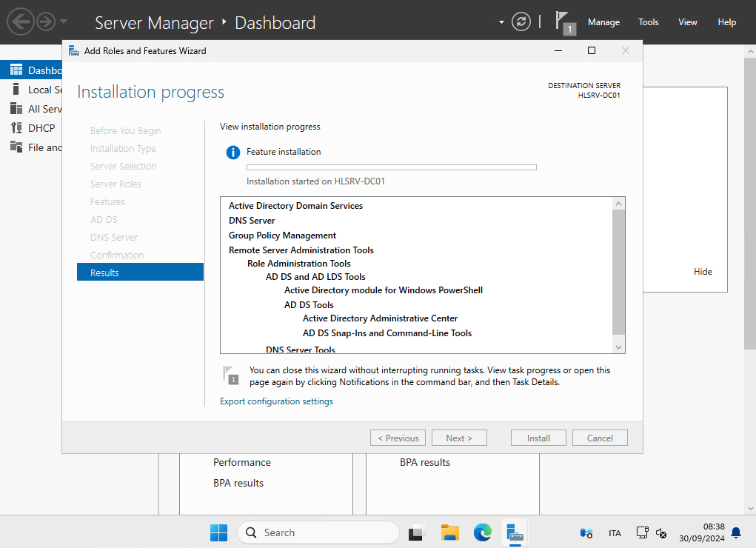The image size is (756, 548).
Task: Click the Windows Start button
Action: (219, 532)
